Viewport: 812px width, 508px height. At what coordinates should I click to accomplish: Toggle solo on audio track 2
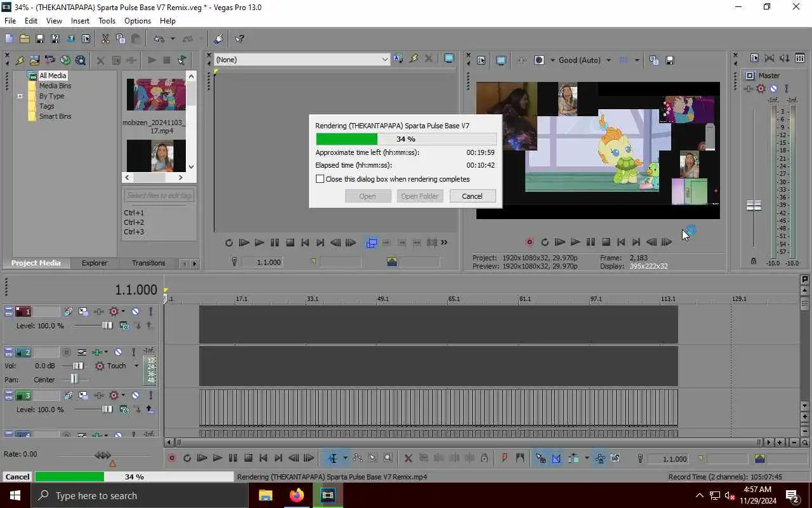click(x=133, y=352)
